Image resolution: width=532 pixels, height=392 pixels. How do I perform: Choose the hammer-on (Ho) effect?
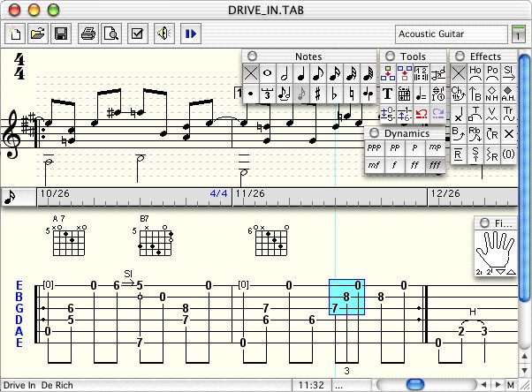[475, 73]
